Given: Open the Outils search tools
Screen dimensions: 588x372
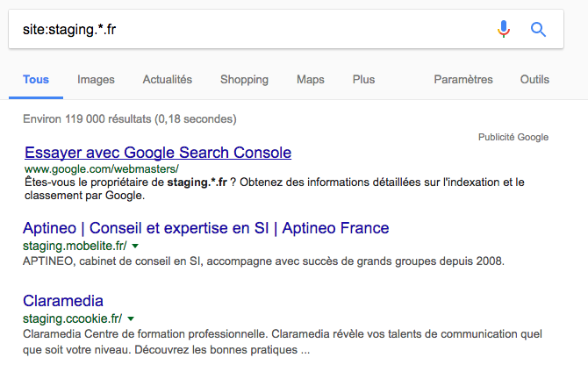Looking at the screenshot, I should coord(534,80).
